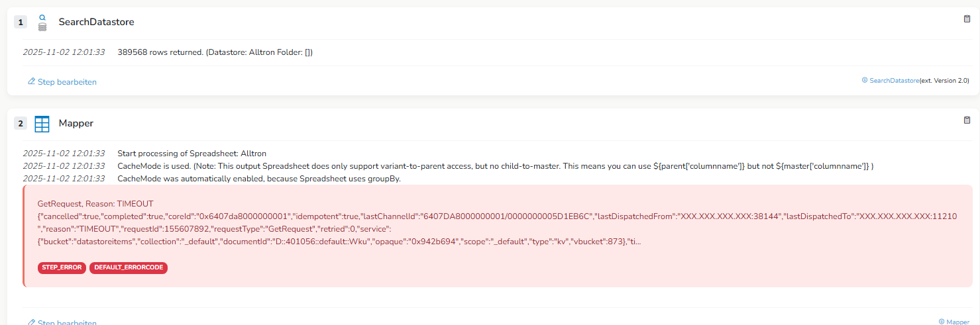Click the STEP_ERROR red badge
The width and height of the screenshot is (980, 325).
[x=62, y=267]
